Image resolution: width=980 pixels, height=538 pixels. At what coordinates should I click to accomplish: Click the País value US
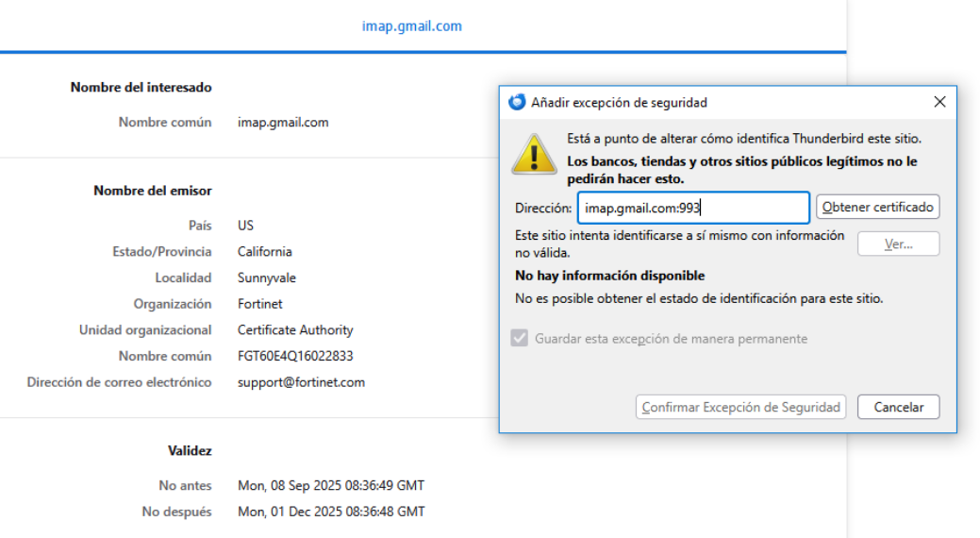[245, 226]
